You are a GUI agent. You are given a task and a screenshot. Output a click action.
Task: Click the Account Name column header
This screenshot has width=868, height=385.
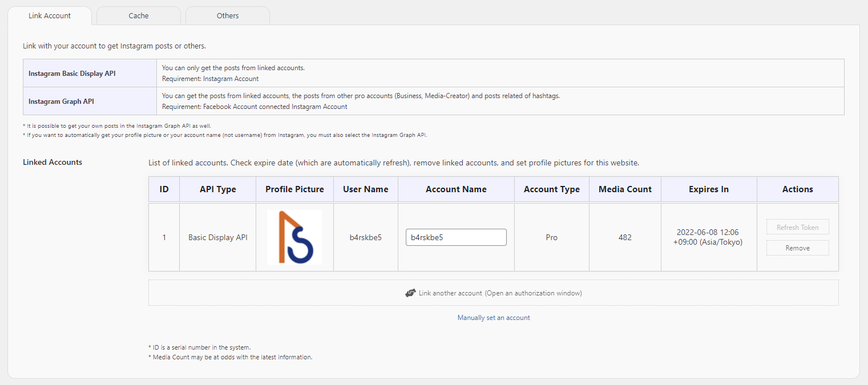[456, 189]
